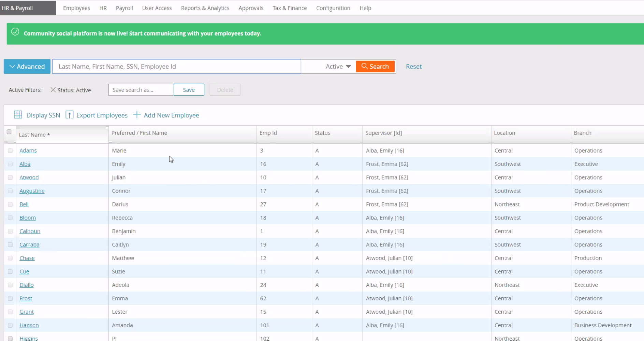Click the green banner checkmark icon
This screenshot has width=644, height=341.
tap(15, 32)
